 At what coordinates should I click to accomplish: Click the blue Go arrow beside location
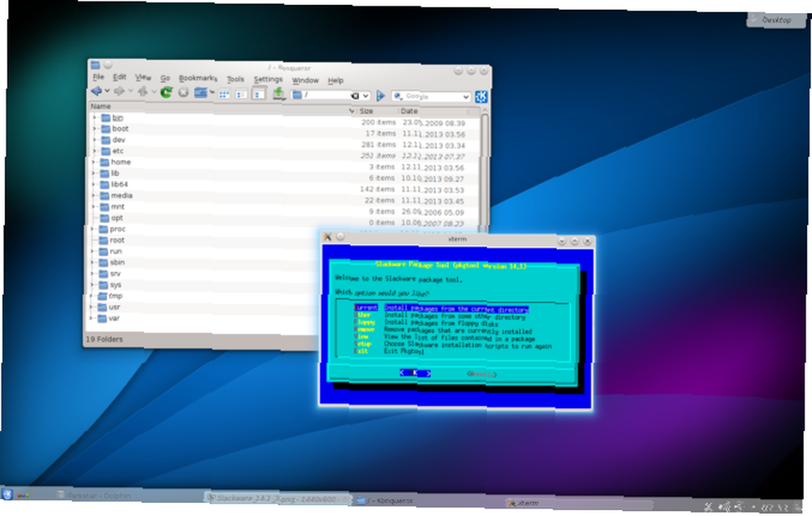(x=381, y=96)
